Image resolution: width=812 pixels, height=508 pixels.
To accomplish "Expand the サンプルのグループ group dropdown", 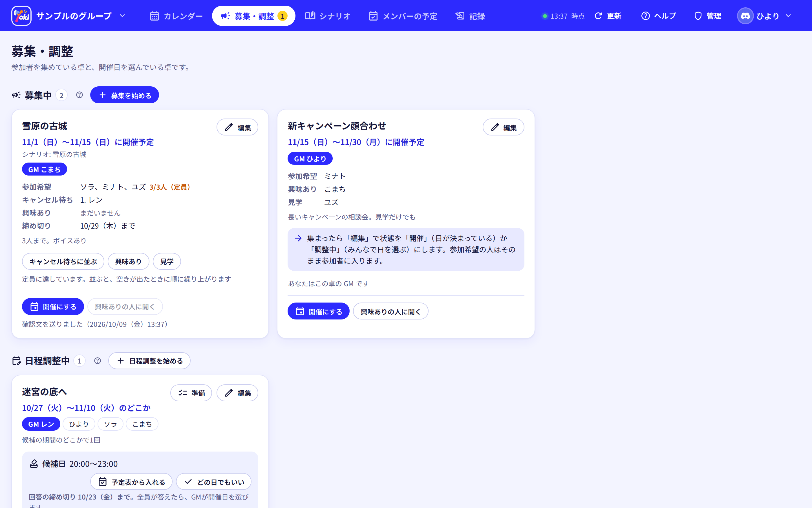I will pyautogui.click(x=122, y=16).
